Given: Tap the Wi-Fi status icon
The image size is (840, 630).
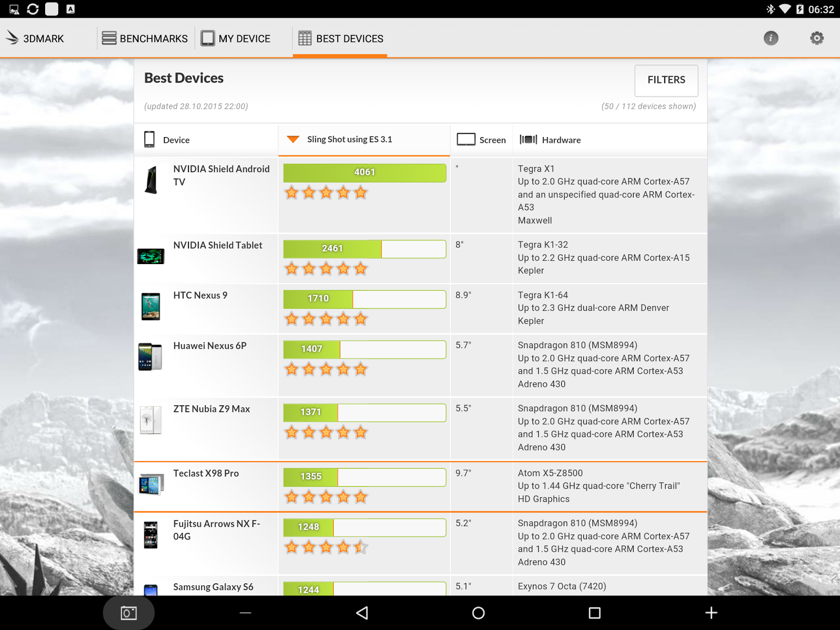Looking at the screenshot, I should 785,9.
